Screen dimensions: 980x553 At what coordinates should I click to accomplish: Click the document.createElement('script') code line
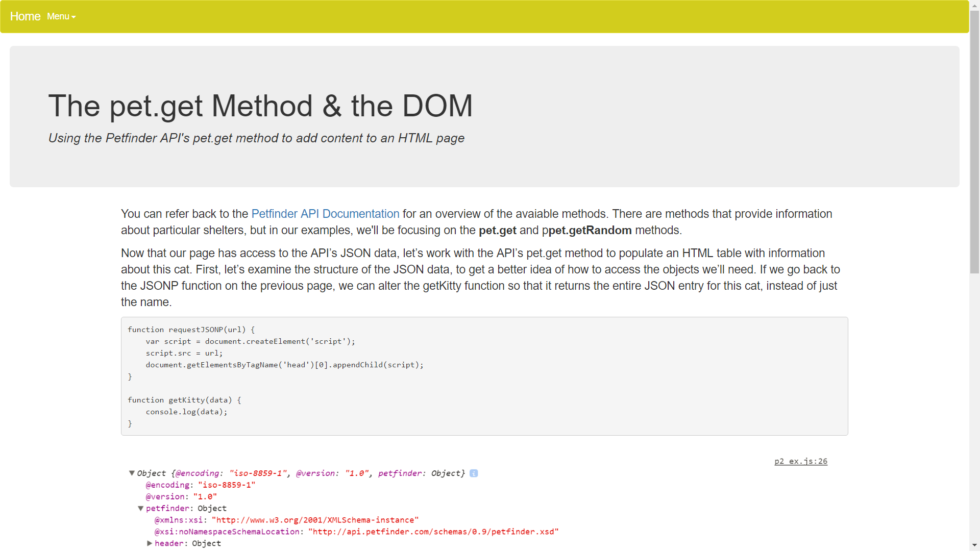[x=250, y=341]
